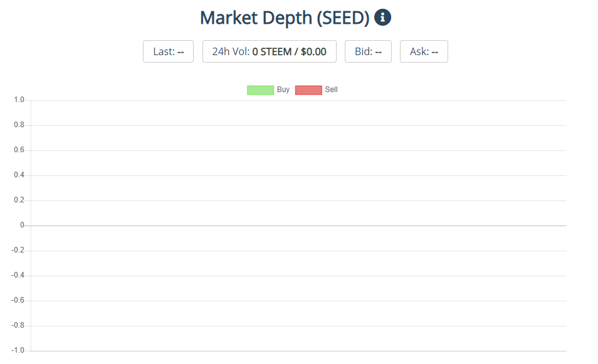Click the Last price button
The image size is (598, 364).
168,51
